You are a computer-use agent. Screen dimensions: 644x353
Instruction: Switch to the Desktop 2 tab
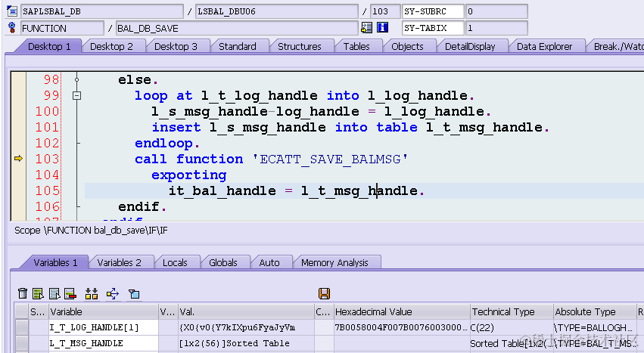[x=112, y=46]
